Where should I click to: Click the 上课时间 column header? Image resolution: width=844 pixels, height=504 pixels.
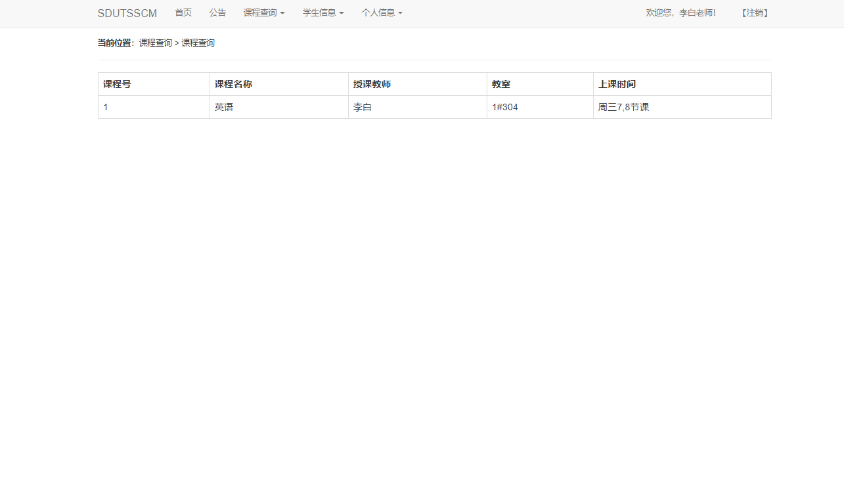pyautogui.click(x=617, y=84)
